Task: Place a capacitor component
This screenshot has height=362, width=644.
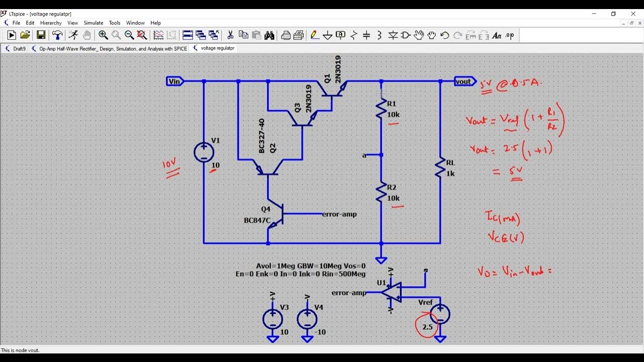Action: pyautogui.click(x=367, y=35)
